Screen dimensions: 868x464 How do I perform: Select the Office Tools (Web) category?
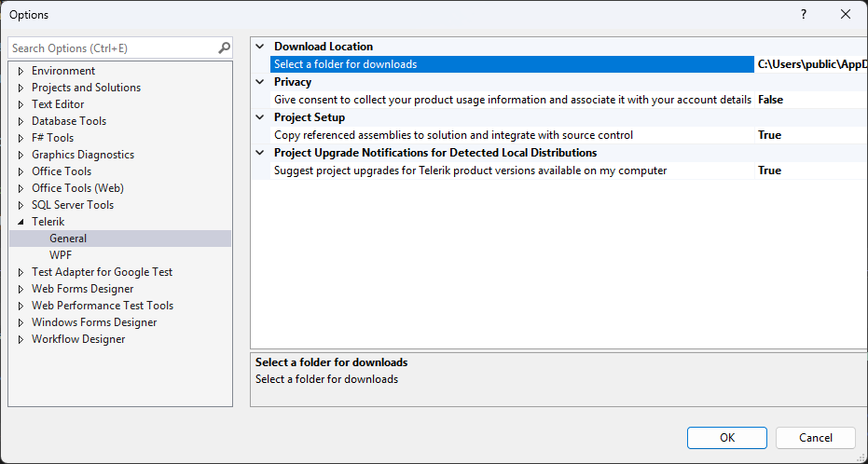(x=77, y=188)
